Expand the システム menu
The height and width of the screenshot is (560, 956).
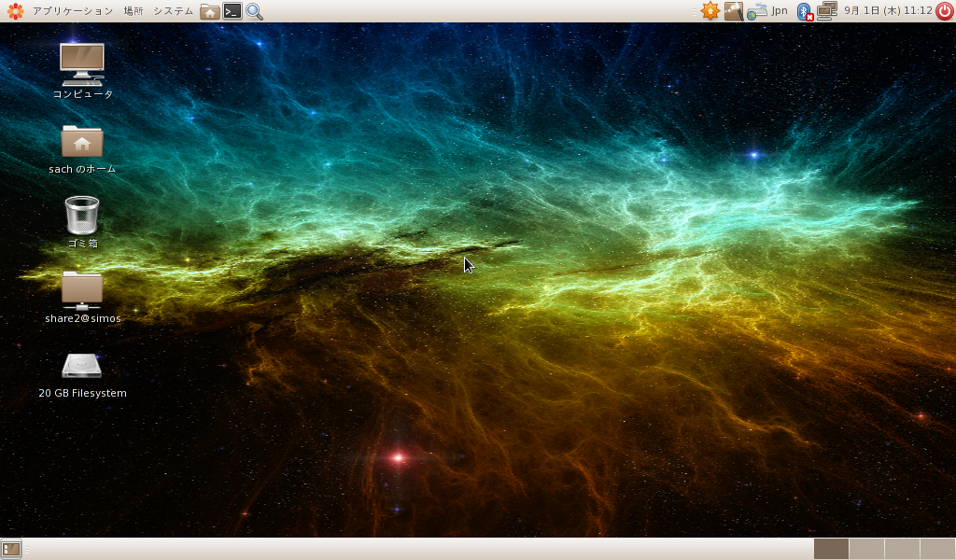click(173, 11)
